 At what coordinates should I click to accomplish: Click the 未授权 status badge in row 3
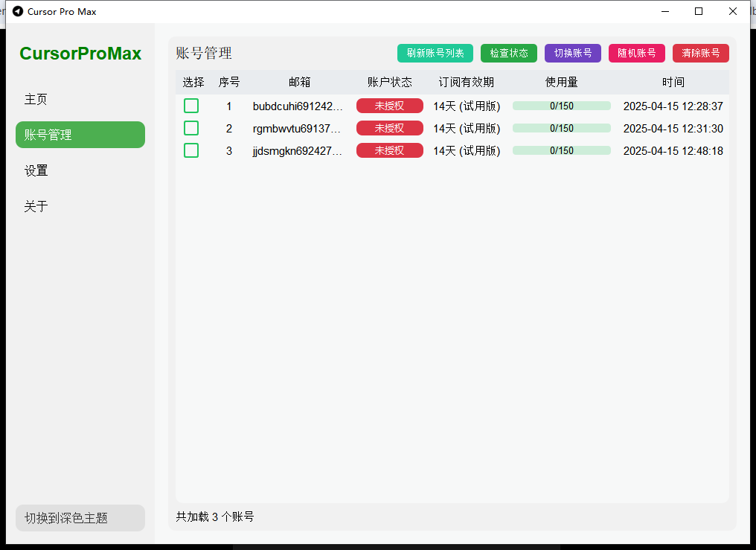point(390,151)
